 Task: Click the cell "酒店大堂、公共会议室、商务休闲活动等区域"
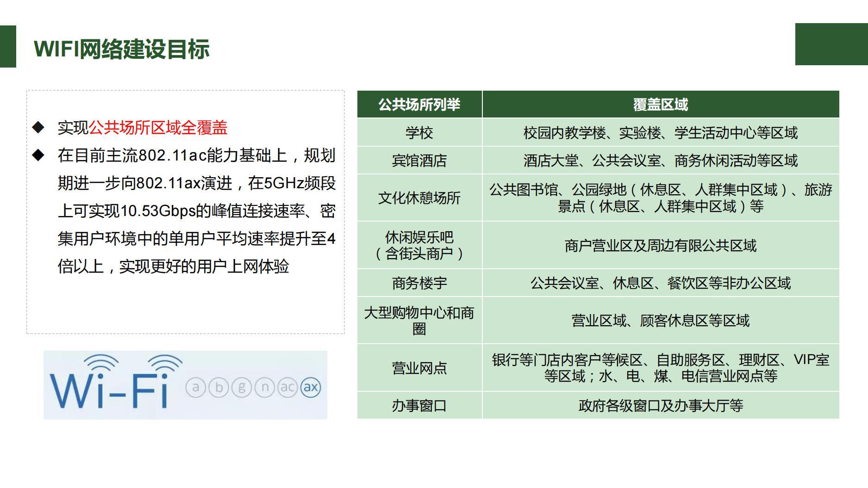tap(661, 161)
